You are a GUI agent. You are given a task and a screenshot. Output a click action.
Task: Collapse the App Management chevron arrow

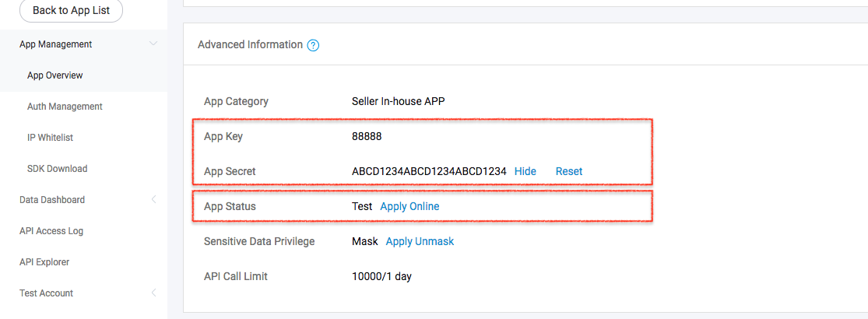[x=153, y=44]
